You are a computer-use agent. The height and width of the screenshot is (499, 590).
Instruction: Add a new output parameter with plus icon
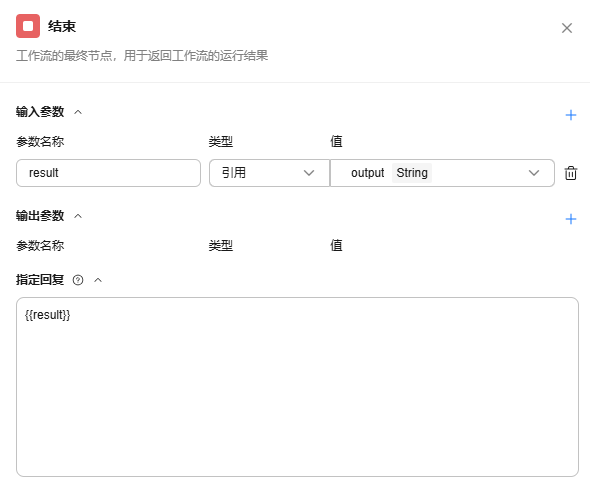click(x=571, y=219)
